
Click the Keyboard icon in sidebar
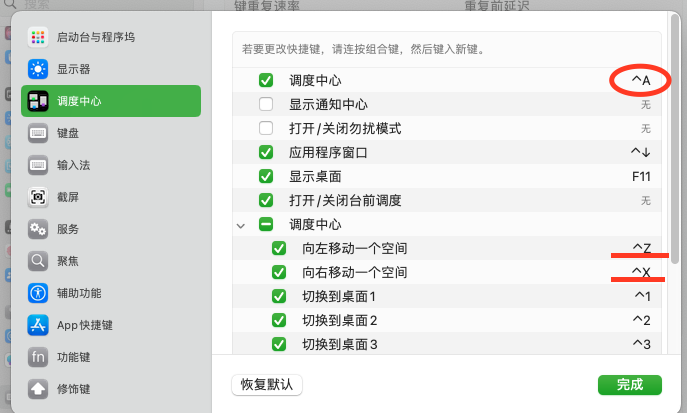pyautogui.click(x=38, y=133)
